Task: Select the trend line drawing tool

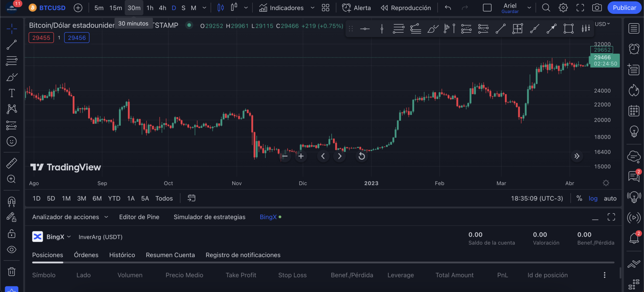Action: point(12,45)
